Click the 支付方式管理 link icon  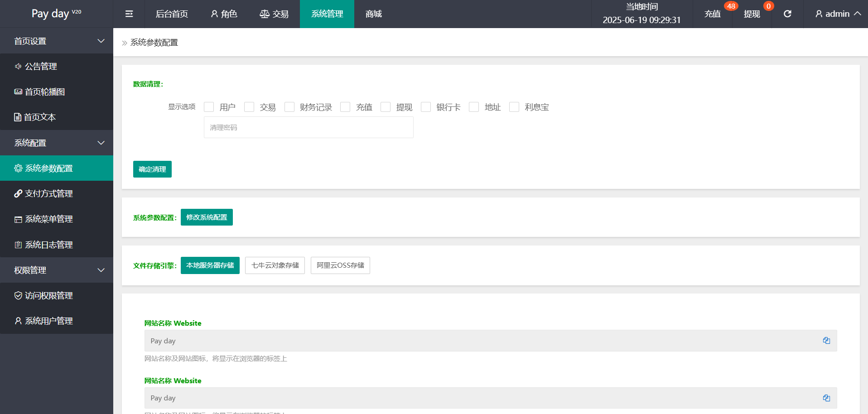tap(18, 193)
